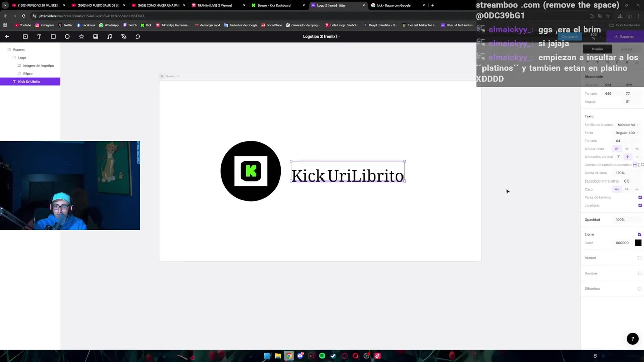Open the Youtube bookmark
This screenshot has height=362, width=644.
[x=23, y=25]
